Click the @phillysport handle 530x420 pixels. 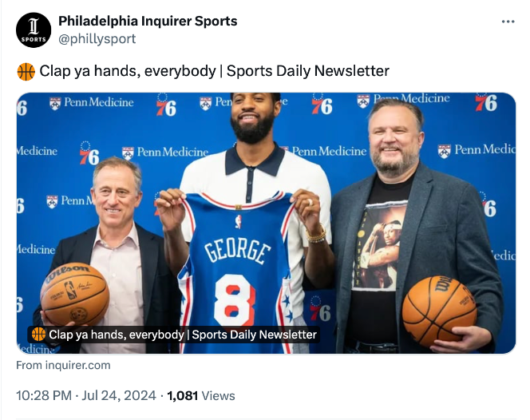coord(97,38)
